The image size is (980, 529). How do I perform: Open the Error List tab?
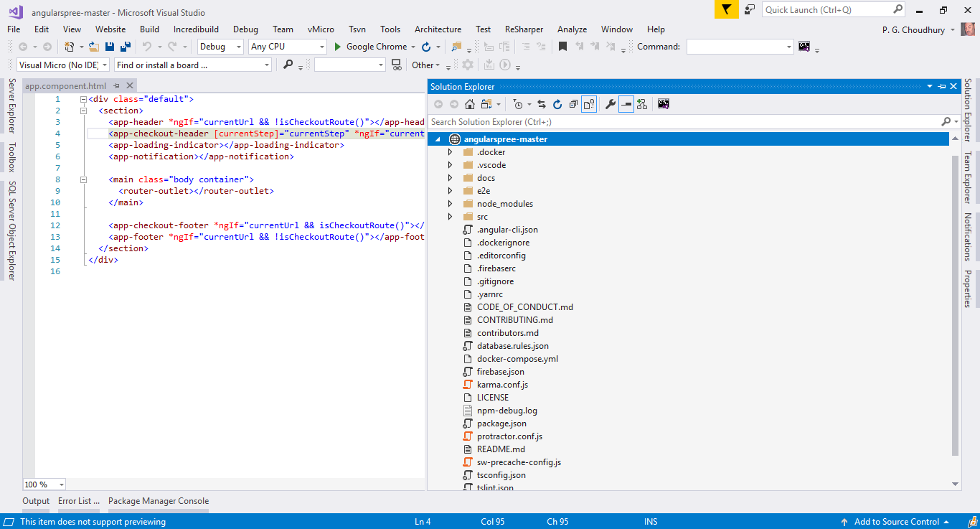(x=79, y=501)
